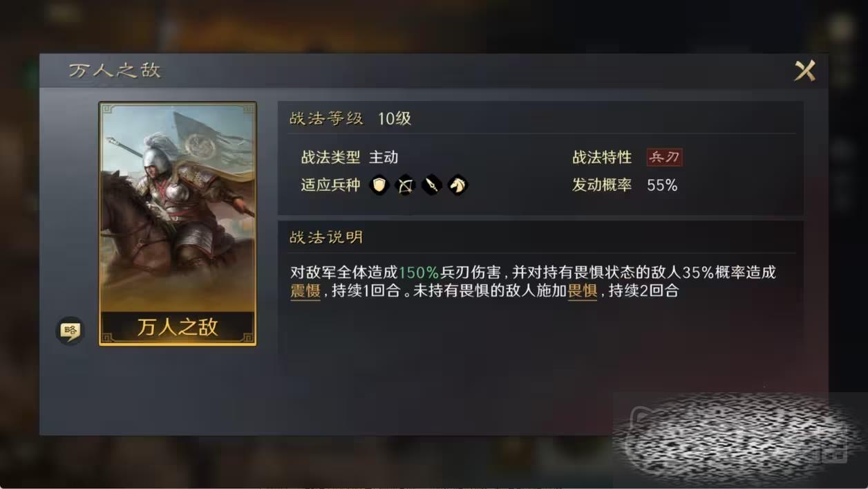Image resolution: width=868 pixels, height=489 pixels.
Task: Select the spear troop type icon
Action: [431, 185]
